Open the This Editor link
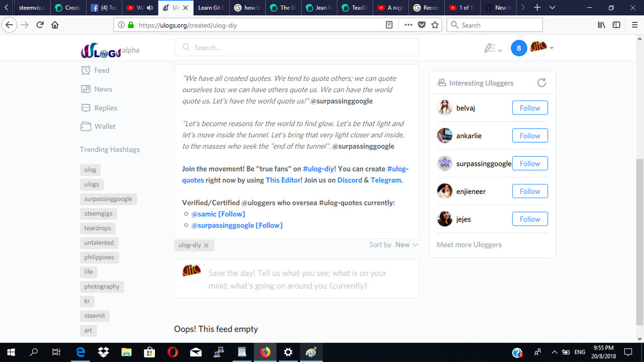Image resolution: width=644 pixels, height=362 pixels. click(x=283, y=180)
